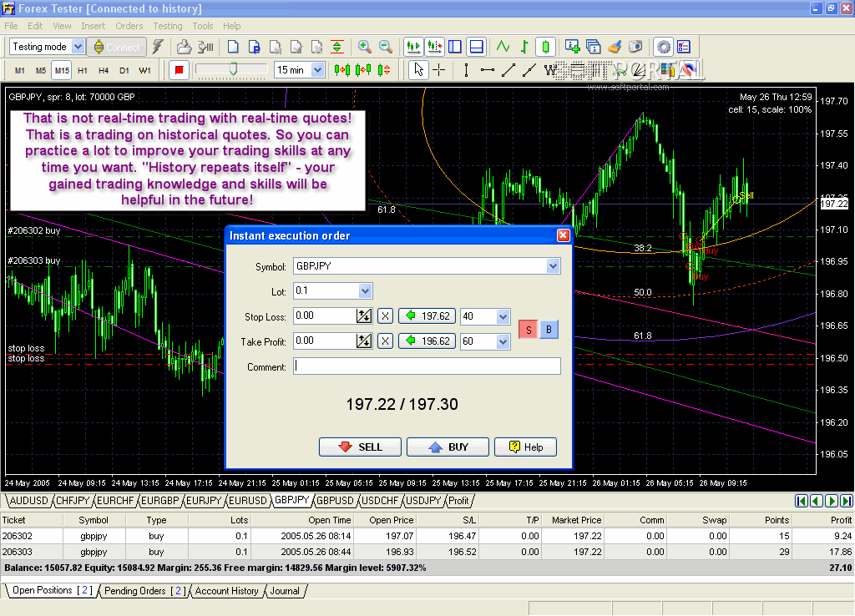Zoom in the chart with the plus magnifier
Image resolution: width=855 pixels, height=616 pixels.
[x=365, y=47]
